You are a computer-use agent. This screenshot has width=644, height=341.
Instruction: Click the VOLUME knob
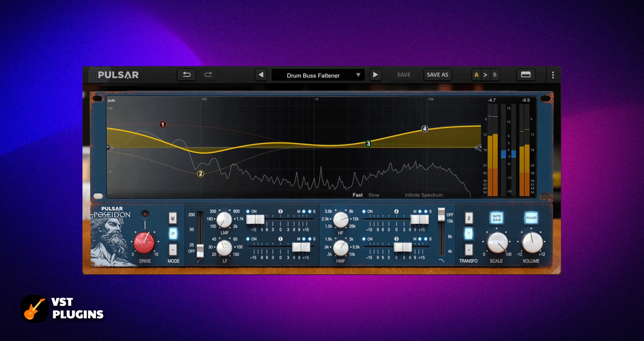[x=532, y=242]
